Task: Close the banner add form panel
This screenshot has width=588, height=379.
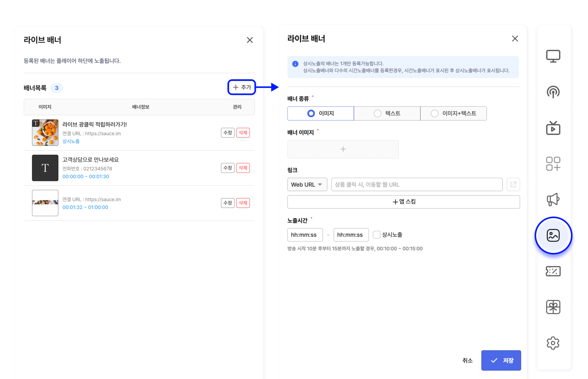Action: (515, 39)
